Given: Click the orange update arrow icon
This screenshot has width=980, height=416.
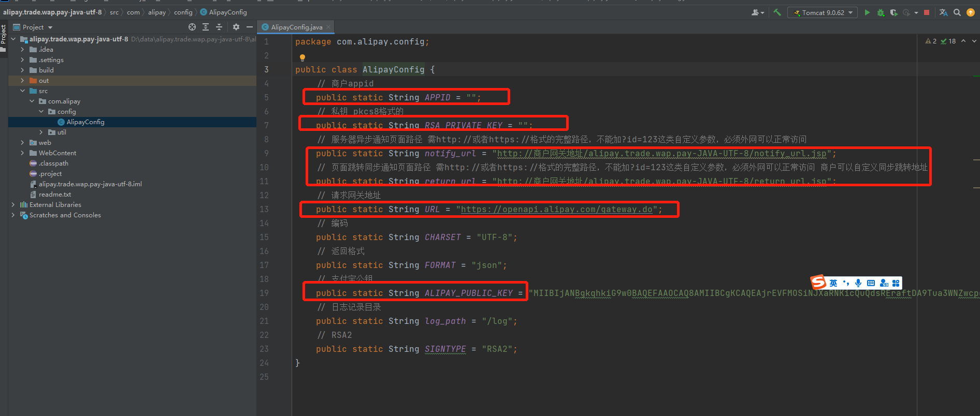Looking at the screenshot, I should point(971,12).
